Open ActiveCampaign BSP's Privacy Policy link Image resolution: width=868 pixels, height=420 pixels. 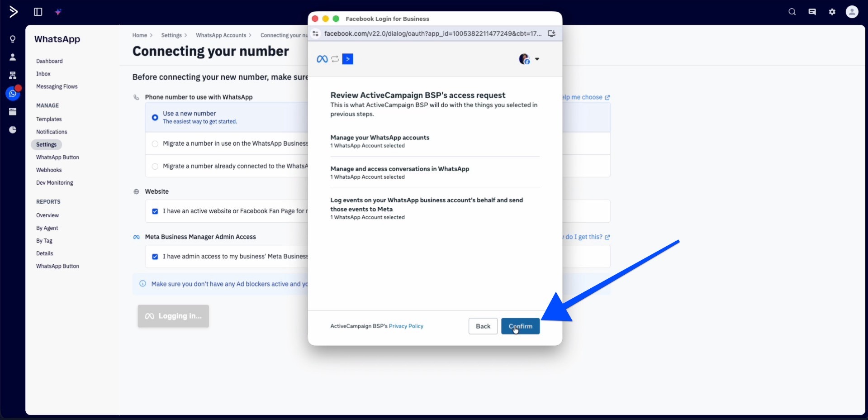click(406, 326)
